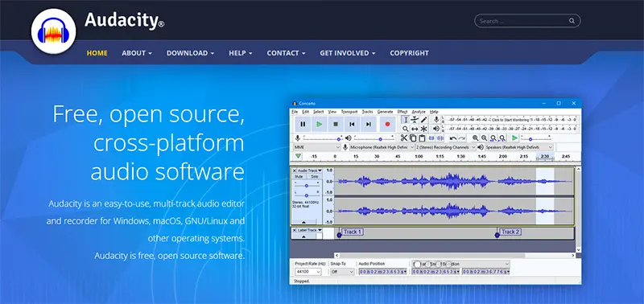
Task: Click Fit Selection to width icon
Action: tap(493, 138)
